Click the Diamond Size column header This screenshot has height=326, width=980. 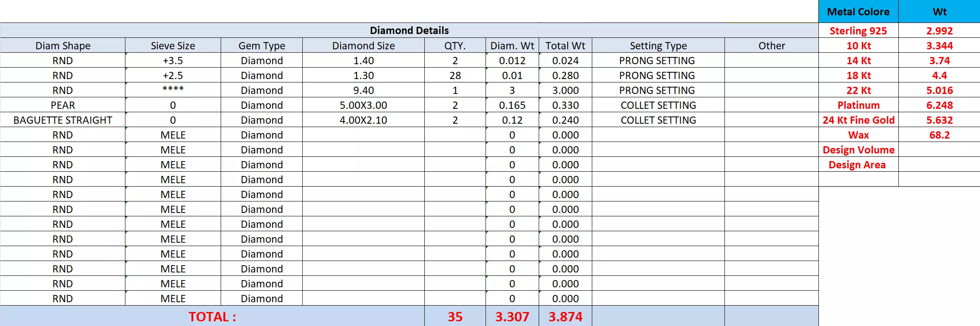(364, 45)
